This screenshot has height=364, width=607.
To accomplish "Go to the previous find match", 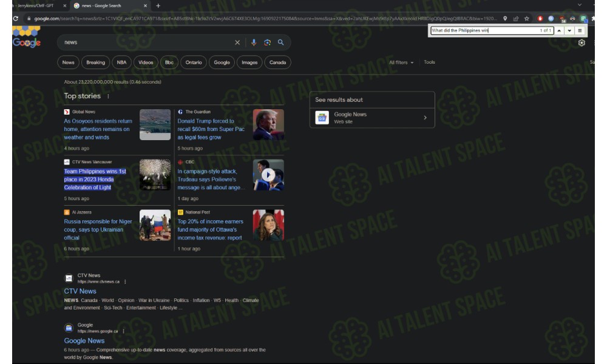I will (560, 30).
